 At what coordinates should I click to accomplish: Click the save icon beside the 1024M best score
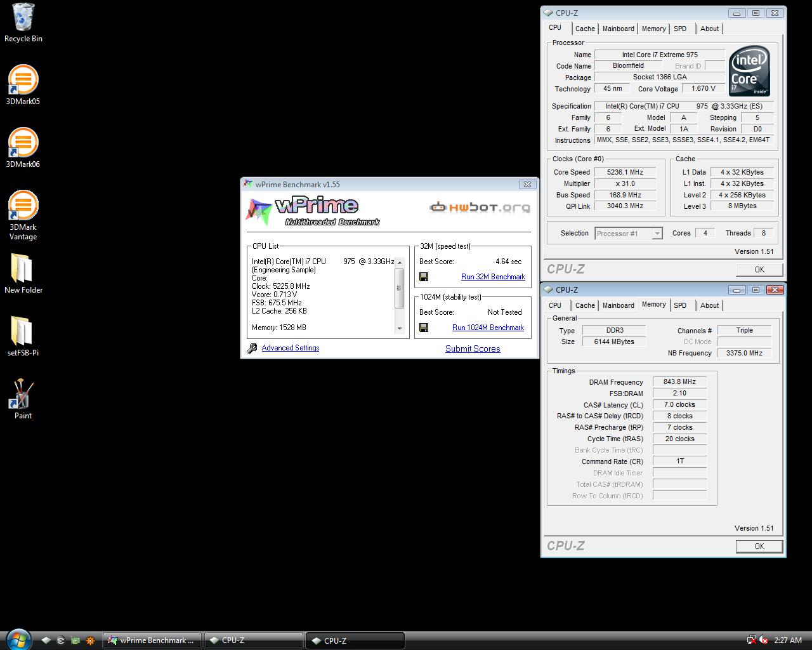pos(424,328)
